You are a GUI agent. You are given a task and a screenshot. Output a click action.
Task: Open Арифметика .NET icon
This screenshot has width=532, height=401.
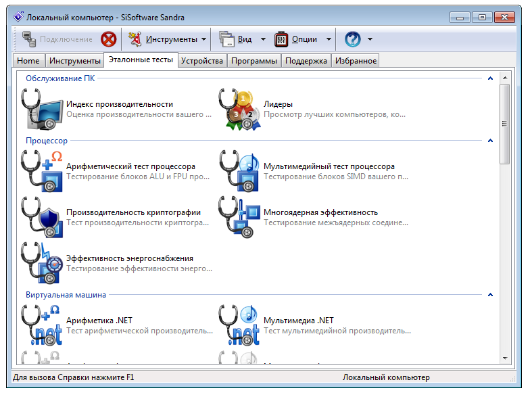42,325
